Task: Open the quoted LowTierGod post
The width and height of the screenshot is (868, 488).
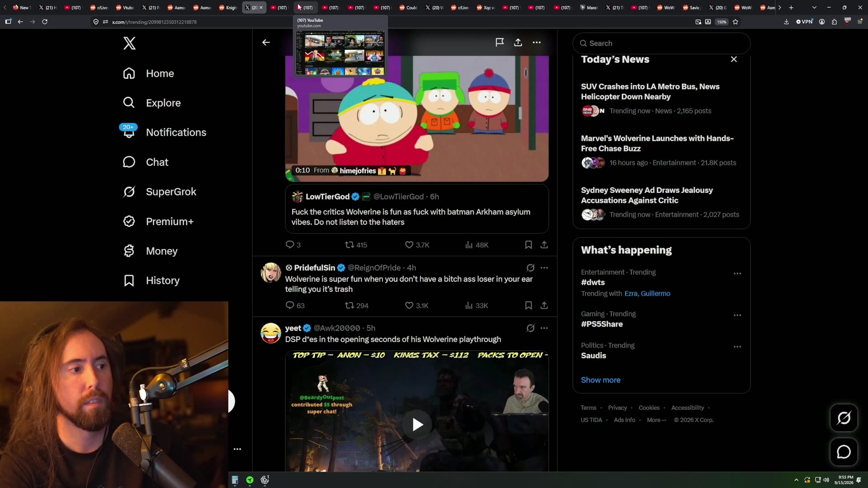Action: [x=417, y=209]
